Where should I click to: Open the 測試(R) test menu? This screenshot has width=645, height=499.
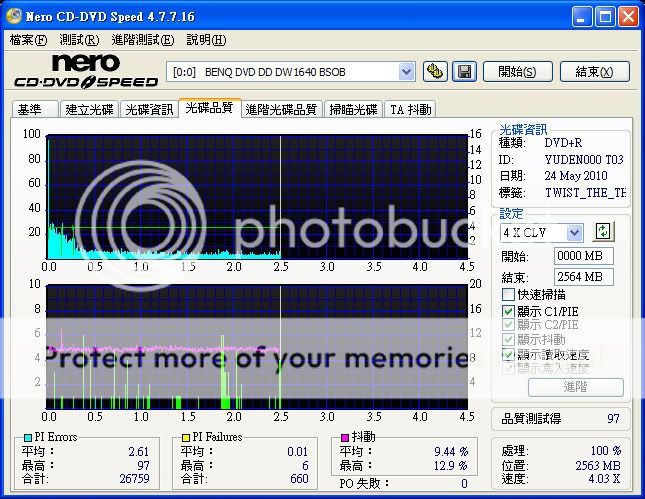click(79, 40)
